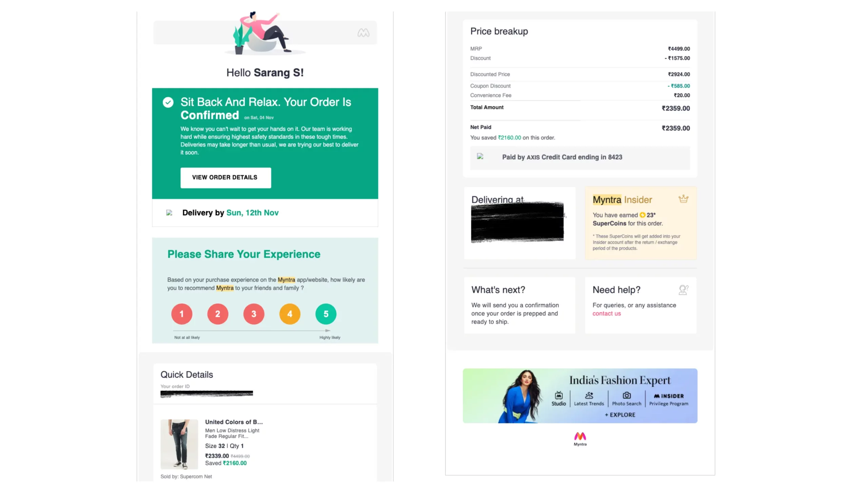
Task: Click the Photo Search icon in banner
Action: tap(626, 395)
